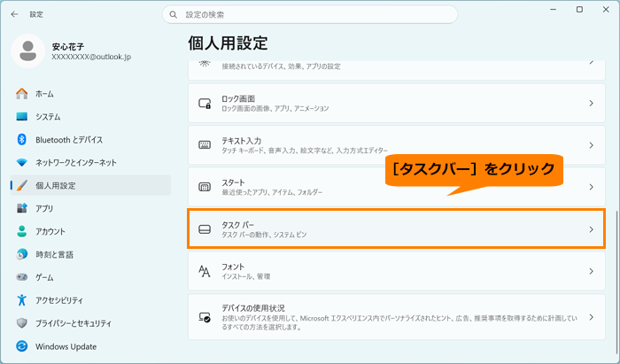
Task: Open ホーム in the sidebar
Action: click(90, 94)
